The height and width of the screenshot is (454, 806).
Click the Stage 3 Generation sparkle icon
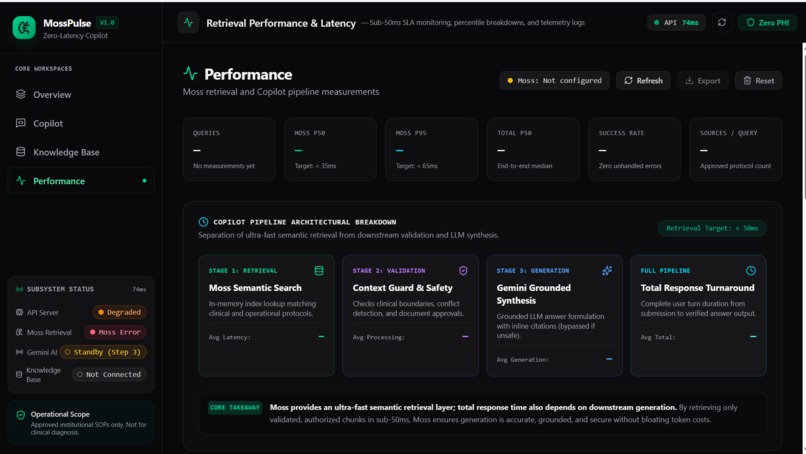point(607,270)
